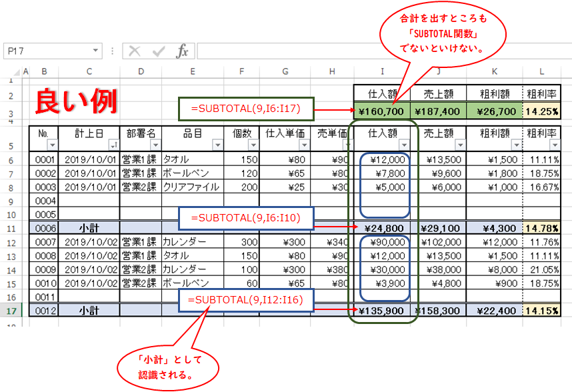Select row 17 by its row header
Screen dimensions: 572x392
click(x=11, y=310)
